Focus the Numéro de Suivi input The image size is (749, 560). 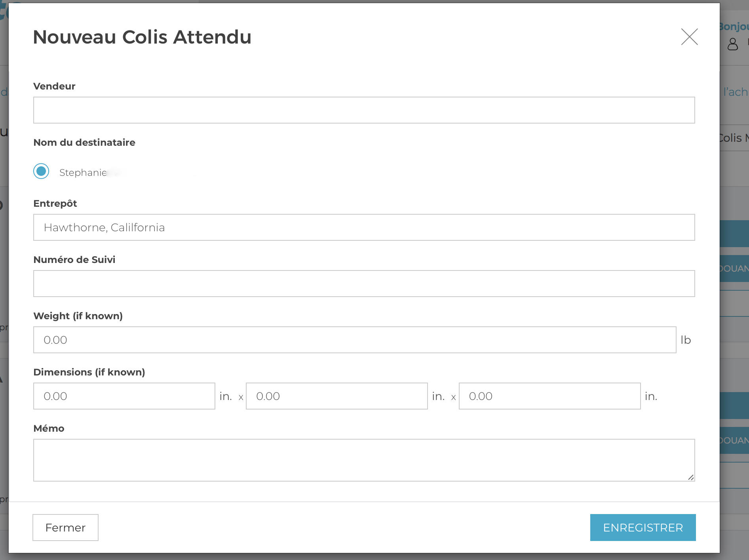pyautogui.click(x=364, y=284)
